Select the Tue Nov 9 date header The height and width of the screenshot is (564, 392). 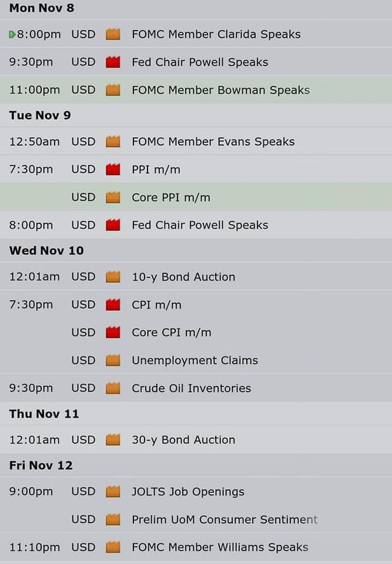(x=40, y=115)
